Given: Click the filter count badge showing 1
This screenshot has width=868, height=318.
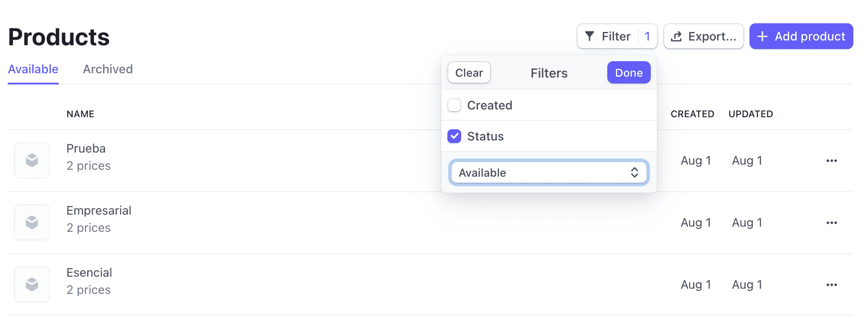Looking at the screenshot, I should (648, 36).
